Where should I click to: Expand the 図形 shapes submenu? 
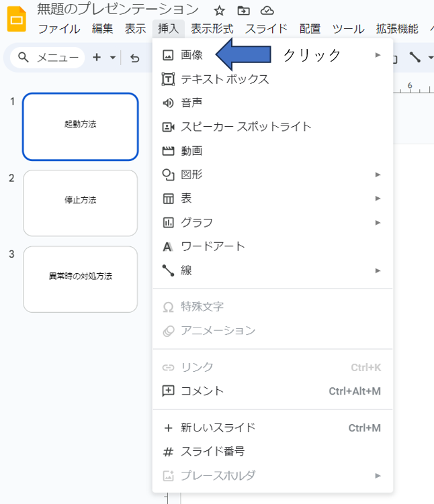coord(191,174)
